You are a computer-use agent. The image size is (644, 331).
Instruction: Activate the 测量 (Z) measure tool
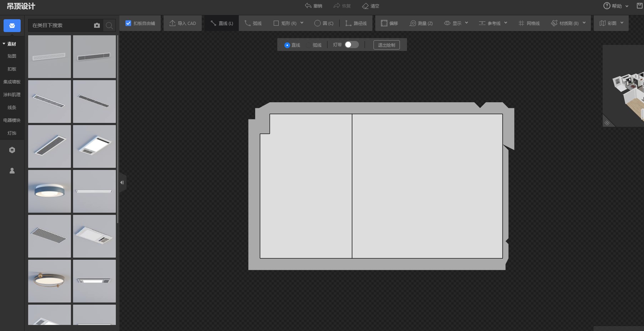pyautogui.click(x=421, y=23)
